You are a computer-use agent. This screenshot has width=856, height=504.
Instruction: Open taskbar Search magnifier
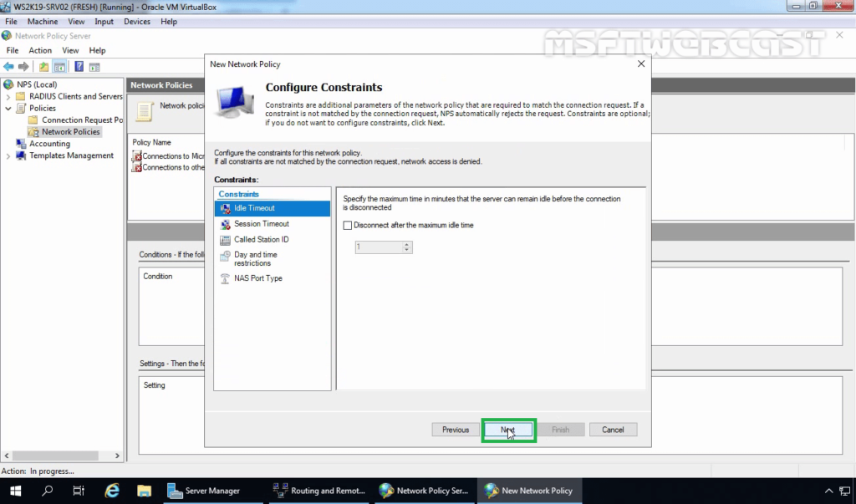pos(48,491)
